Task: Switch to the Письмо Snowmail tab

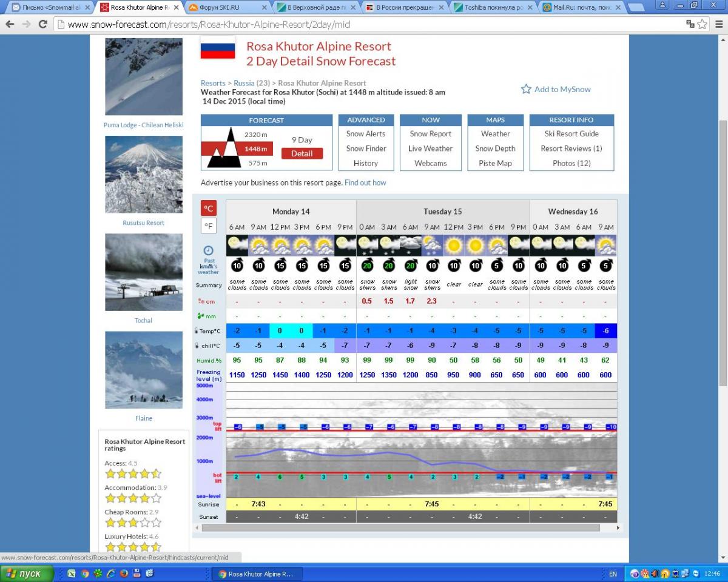Action: 52,7
